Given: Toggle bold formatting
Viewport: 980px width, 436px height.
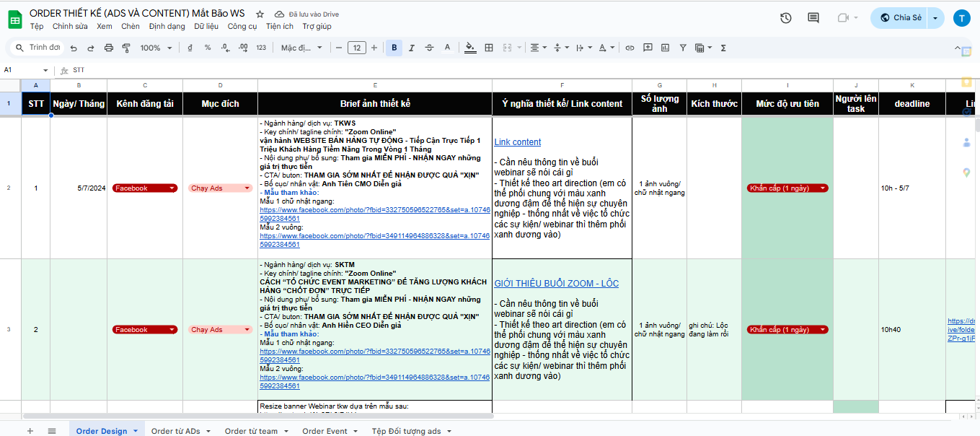Looking at the screenshot, I should pyautogui.click(x=394, y=48).
